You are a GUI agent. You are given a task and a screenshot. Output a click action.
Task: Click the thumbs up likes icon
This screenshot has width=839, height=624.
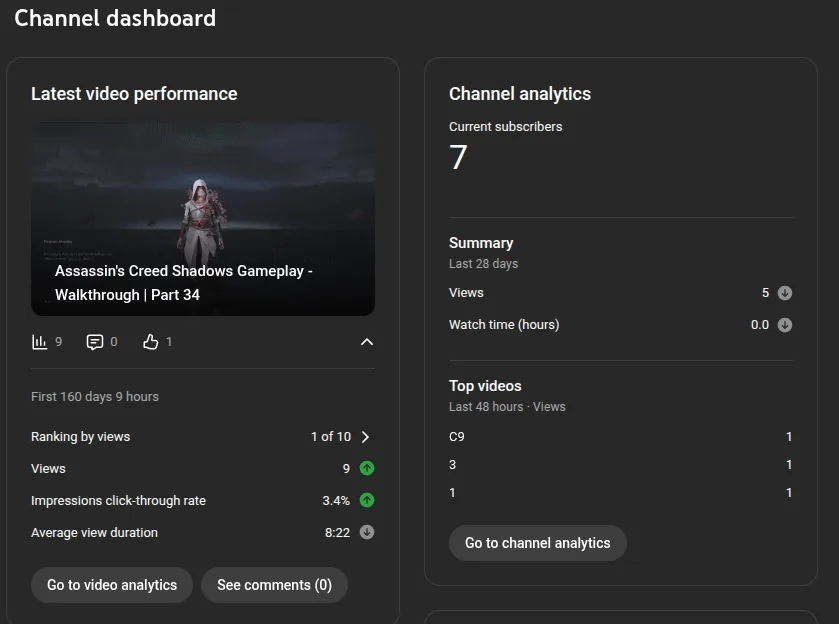[150, 341]
